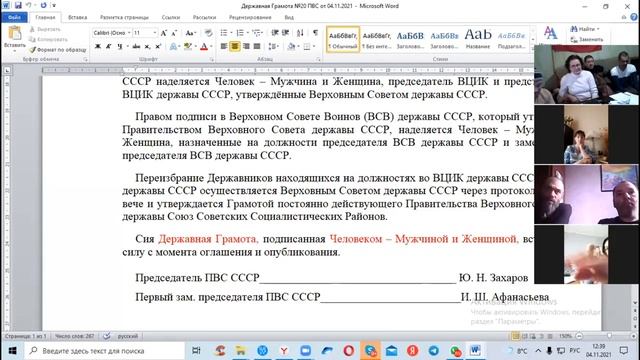The height and width of the screenshot is (360, 640).
Task: Click the Decrease Indent icon
Action: 275,33
